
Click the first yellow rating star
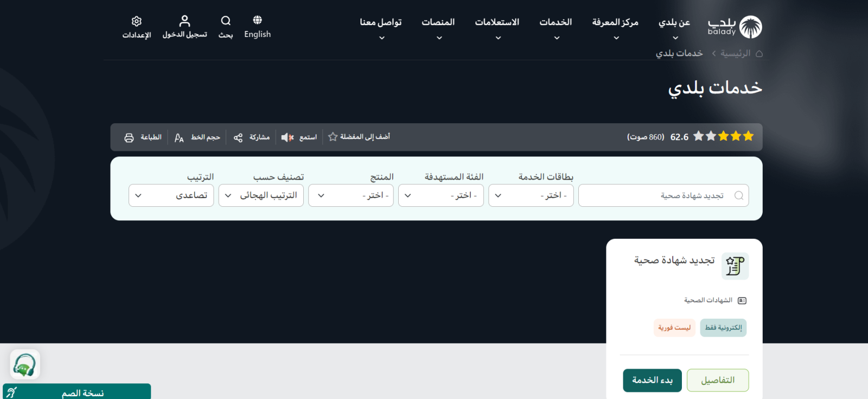coord(749,136)
